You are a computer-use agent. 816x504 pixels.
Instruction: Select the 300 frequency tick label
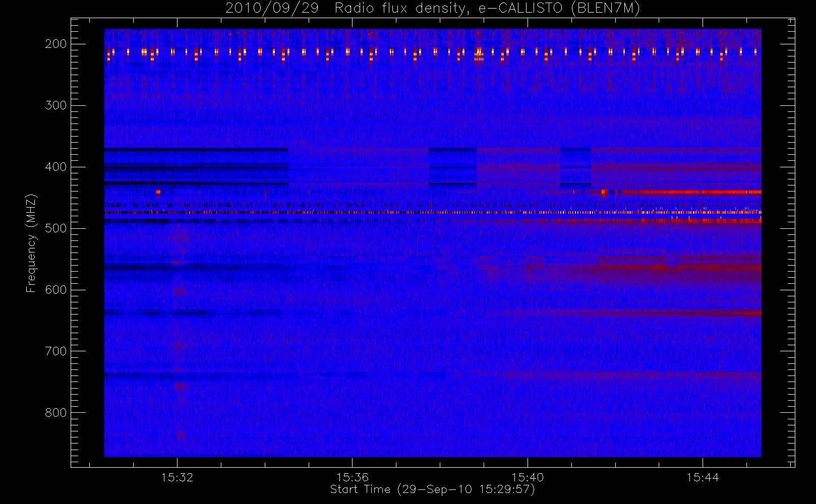[56, 105]
